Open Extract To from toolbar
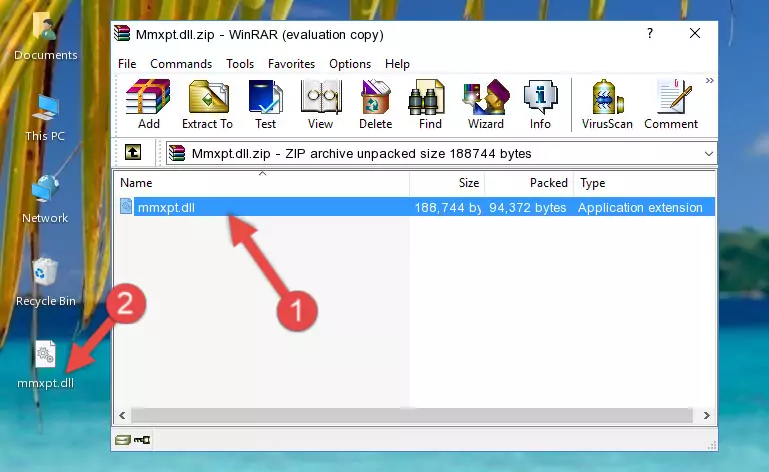This screenshot has width=769, height=472. 207,105
